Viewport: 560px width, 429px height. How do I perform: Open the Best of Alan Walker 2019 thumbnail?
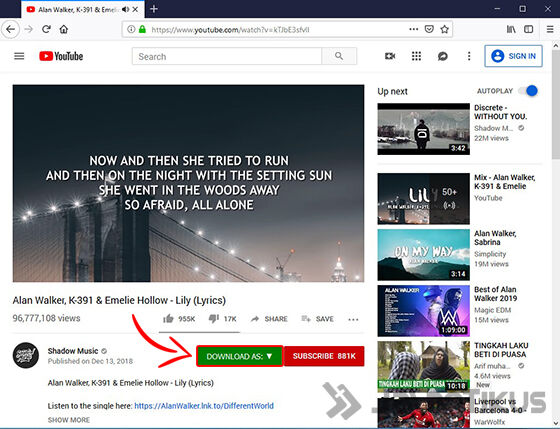(424, 311)
